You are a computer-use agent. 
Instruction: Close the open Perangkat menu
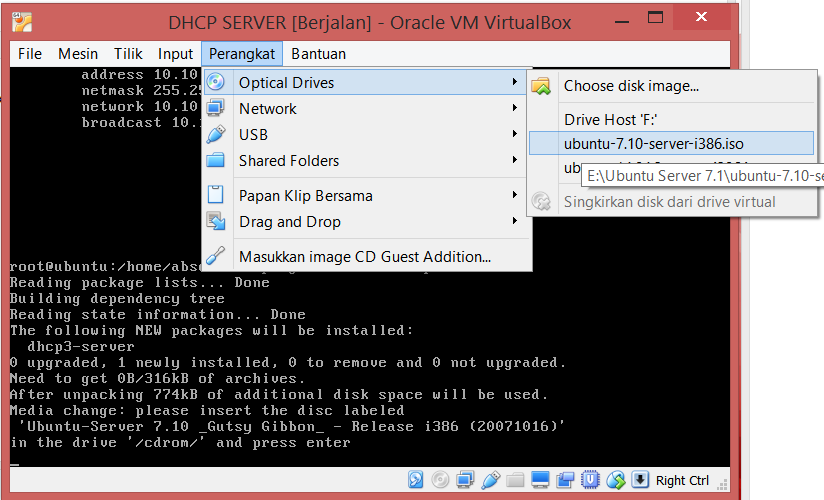click(x=242, y=54)
